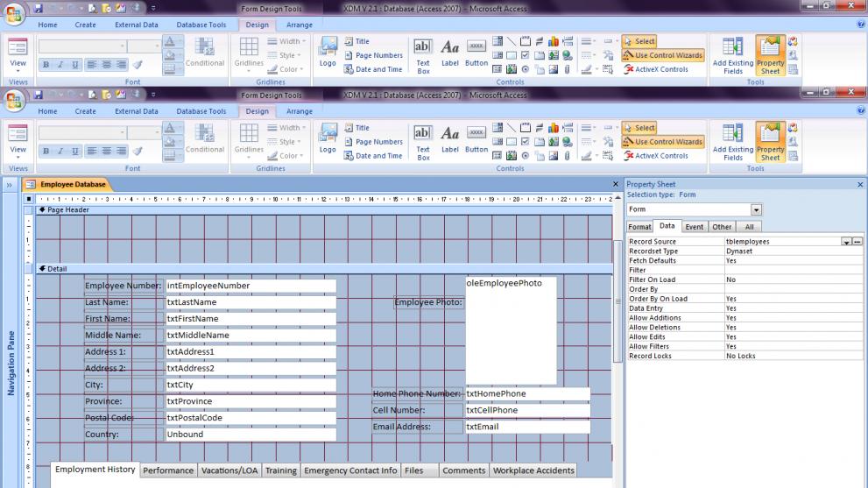Toggle Use Control Wizards in front window ribbon
The width and height of the screenshot is (868, 488).
[663, 142]
